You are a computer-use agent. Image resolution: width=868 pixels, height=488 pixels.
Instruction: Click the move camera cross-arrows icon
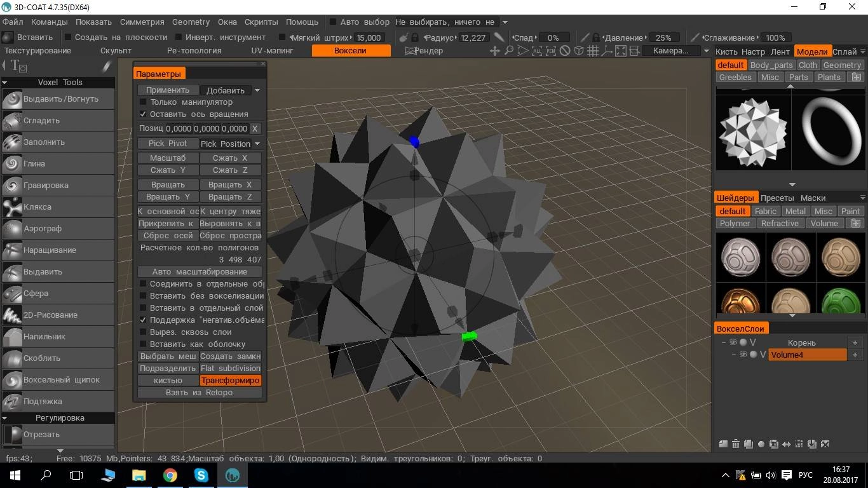[495, 51]
